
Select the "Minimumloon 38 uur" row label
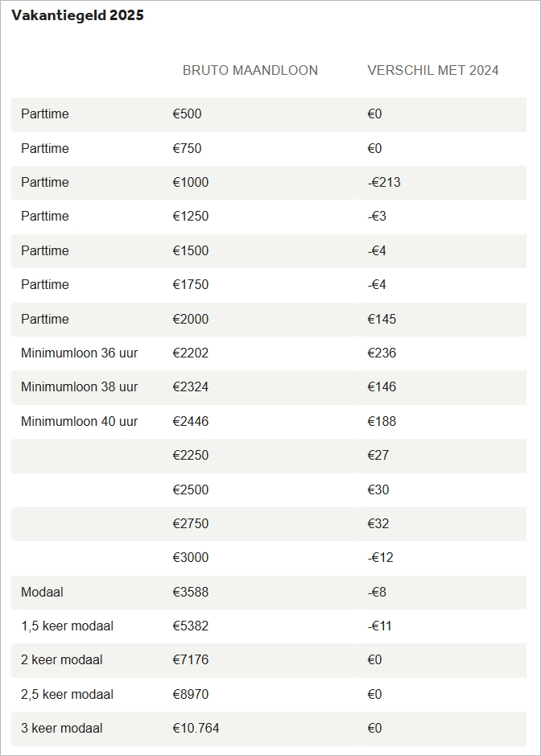(79, 387)
